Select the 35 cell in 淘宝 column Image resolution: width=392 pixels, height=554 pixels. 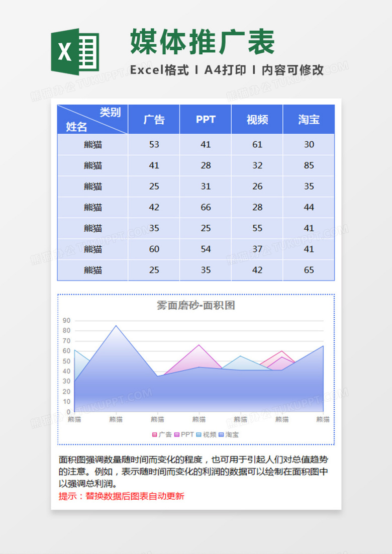[x=309, y=186]
